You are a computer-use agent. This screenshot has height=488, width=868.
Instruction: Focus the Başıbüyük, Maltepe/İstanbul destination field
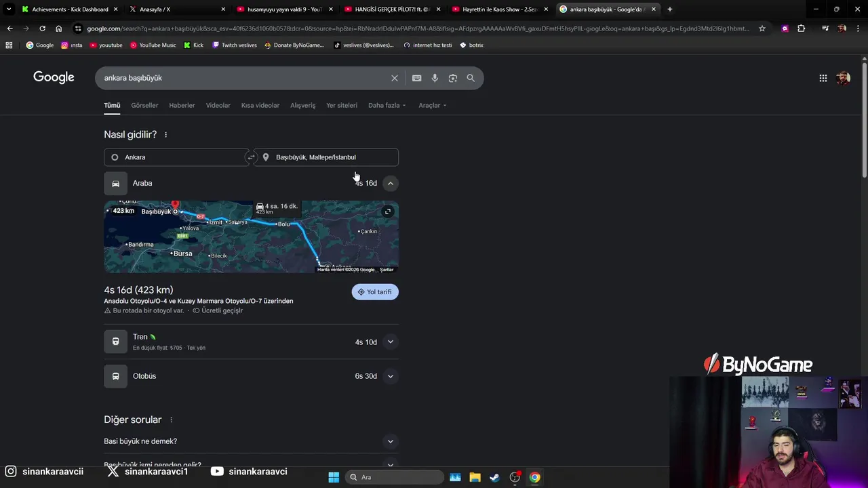click(326, 157)
